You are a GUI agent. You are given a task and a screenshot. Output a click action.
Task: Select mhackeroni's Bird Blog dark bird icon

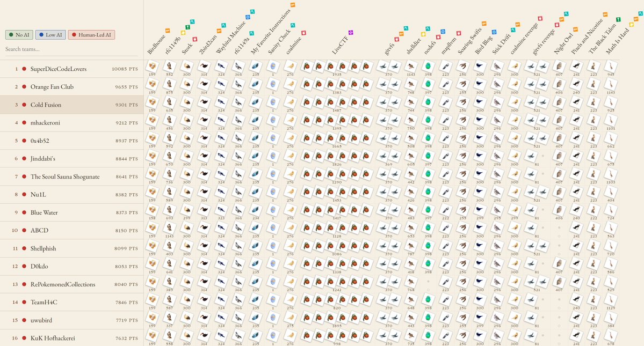[480, 120]
